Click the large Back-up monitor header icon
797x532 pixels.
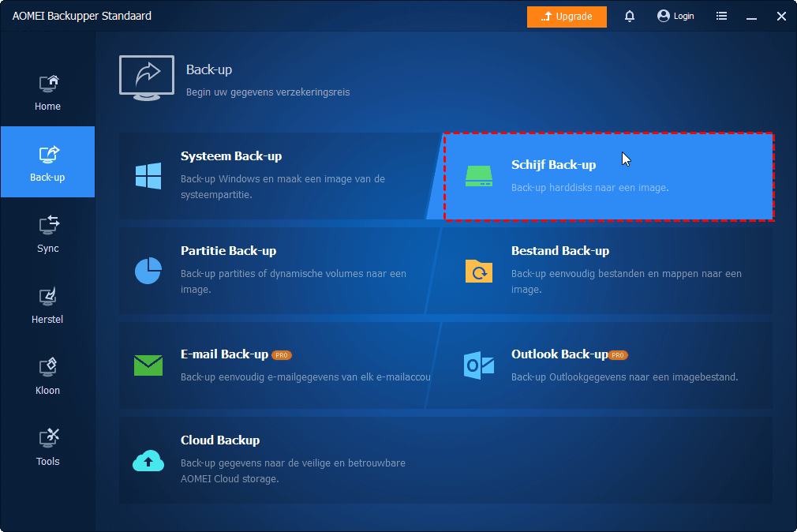pos(147,78)
